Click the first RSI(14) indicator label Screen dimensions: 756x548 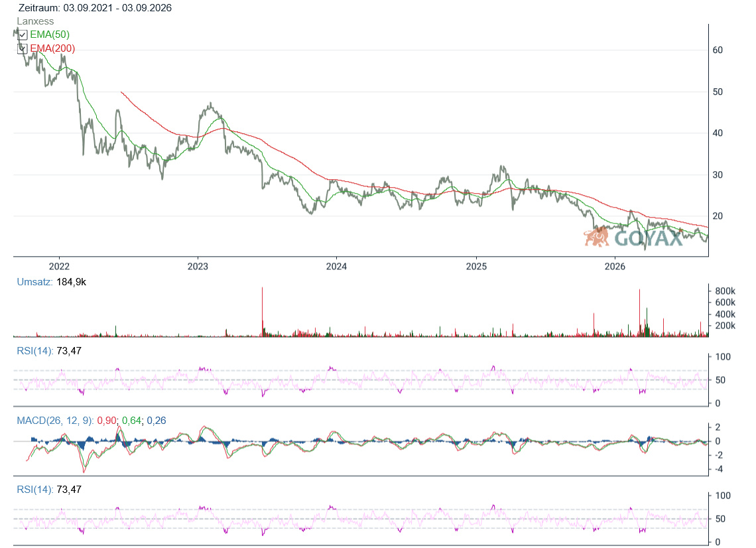(35, 351)
